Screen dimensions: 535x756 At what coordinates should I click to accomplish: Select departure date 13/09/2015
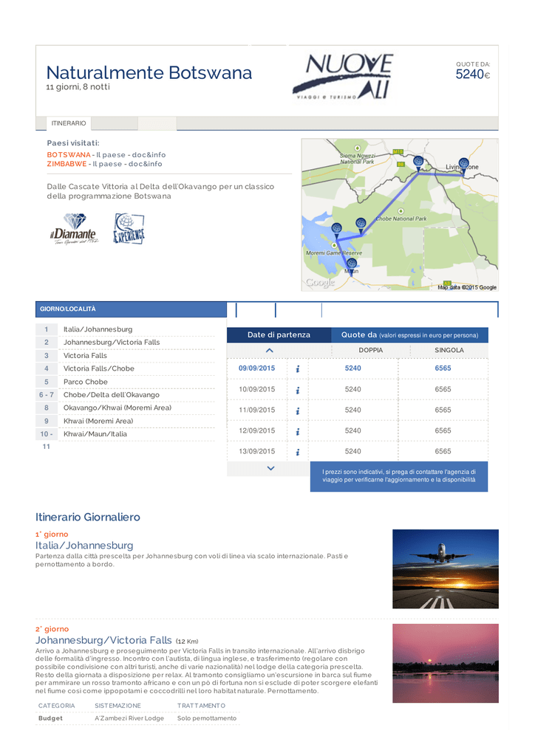click(256, 451)
